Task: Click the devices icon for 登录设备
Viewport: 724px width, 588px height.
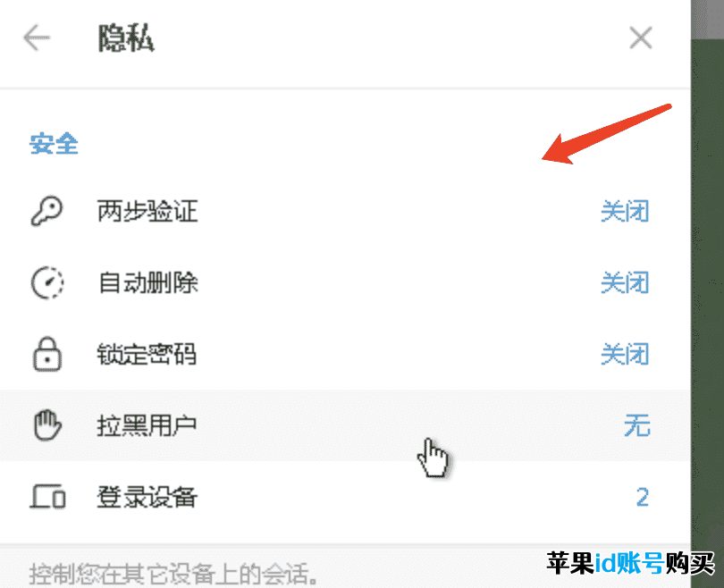Action: pyautogui.click(x=47, y=497)
